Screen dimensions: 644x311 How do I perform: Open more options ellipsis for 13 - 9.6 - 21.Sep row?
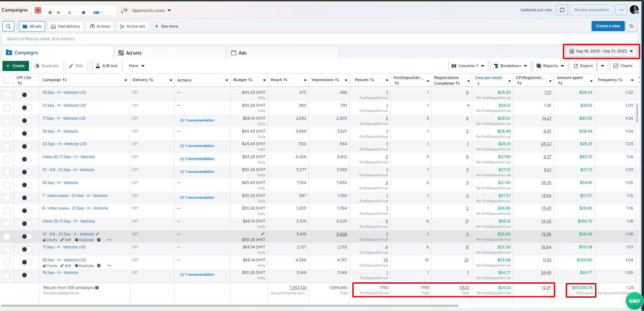(x=109, y=240)
